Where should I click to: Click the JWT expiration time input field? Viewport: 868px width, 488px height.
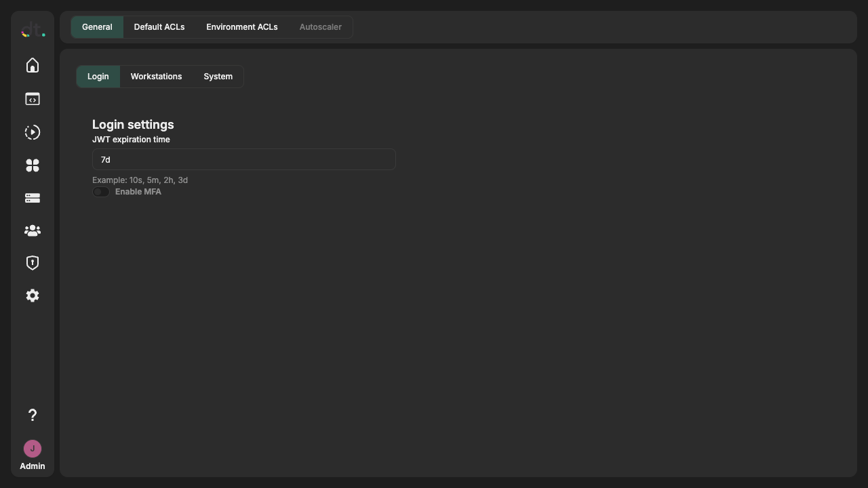(x=243, y=159)
